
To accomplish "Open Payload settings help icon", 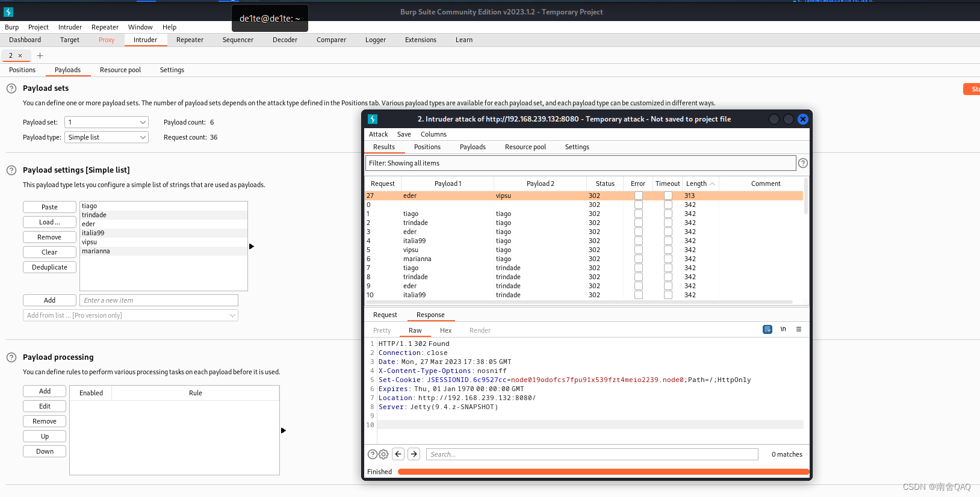I will pyautogui.click(x=11, y=170).
